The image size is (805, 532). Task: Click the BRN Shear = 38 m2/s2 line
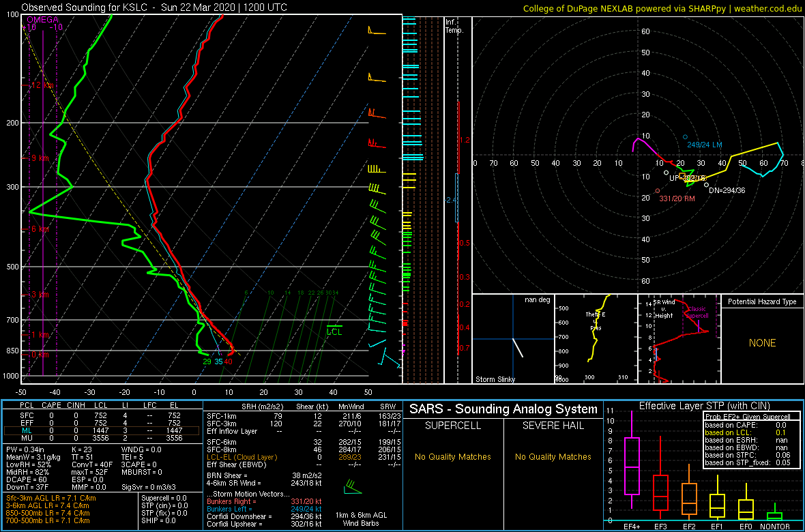click(x=264, y=475)
